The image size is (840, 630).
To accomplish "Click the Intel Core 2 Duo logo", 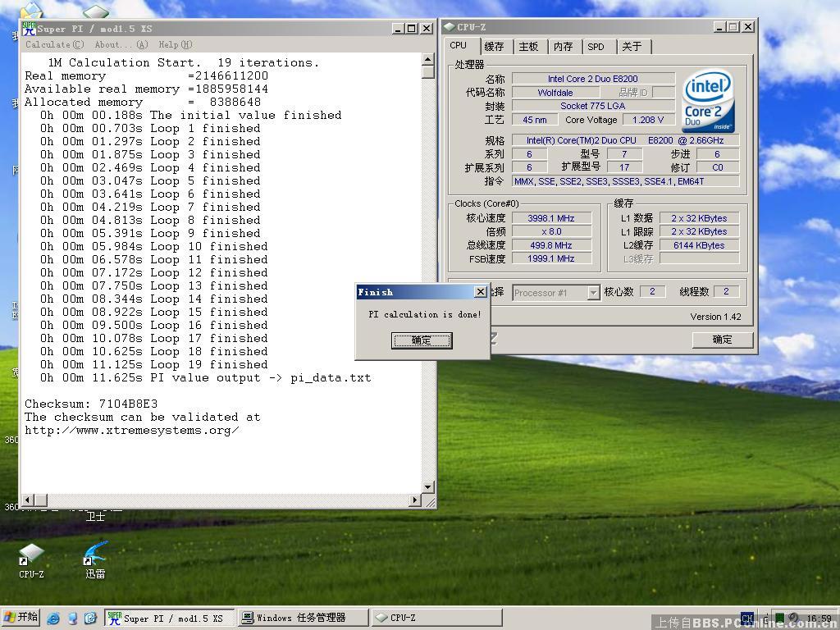I will coord(708,101).
